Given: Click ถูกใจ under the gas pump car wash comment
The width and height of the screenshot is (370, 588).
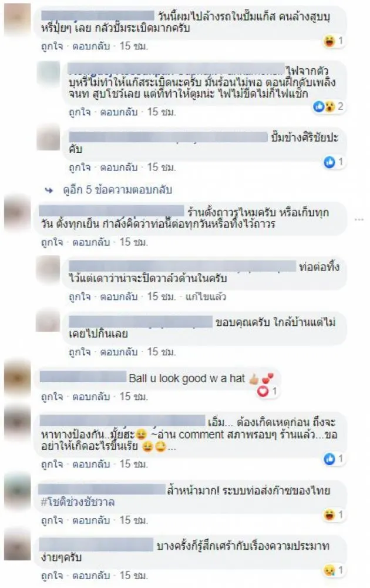Looking at the screenshot, I should pos(52,46).
